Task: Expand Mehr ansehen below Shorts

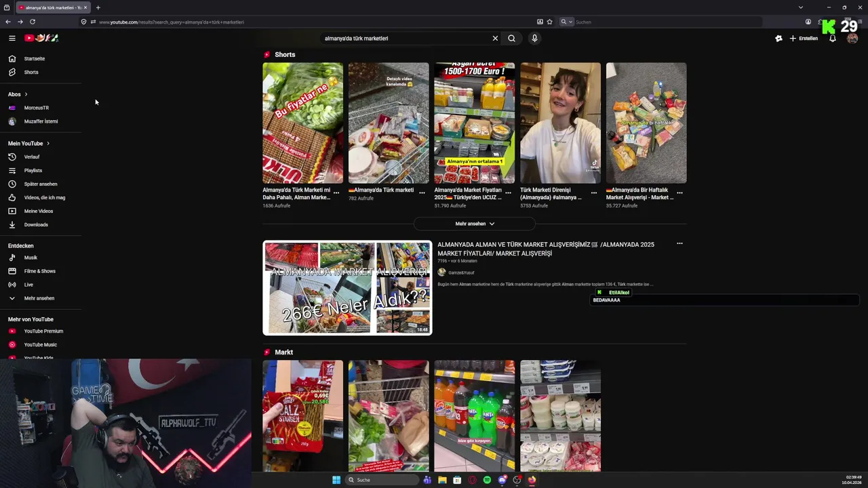Action: [475, 224]
